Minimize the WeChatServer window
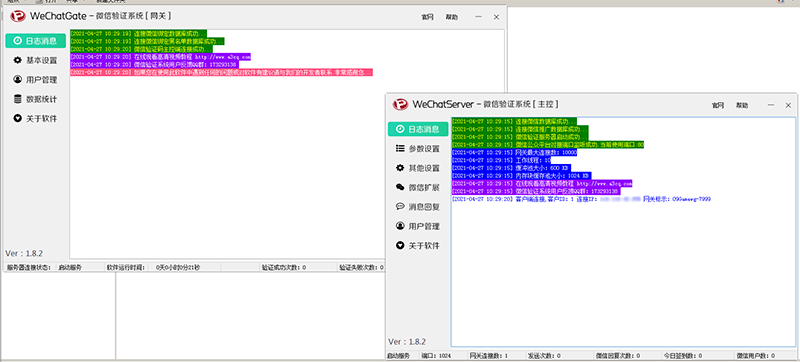Image resolution: width=800 pixels, height=362 pixels. tap(771, 105)
